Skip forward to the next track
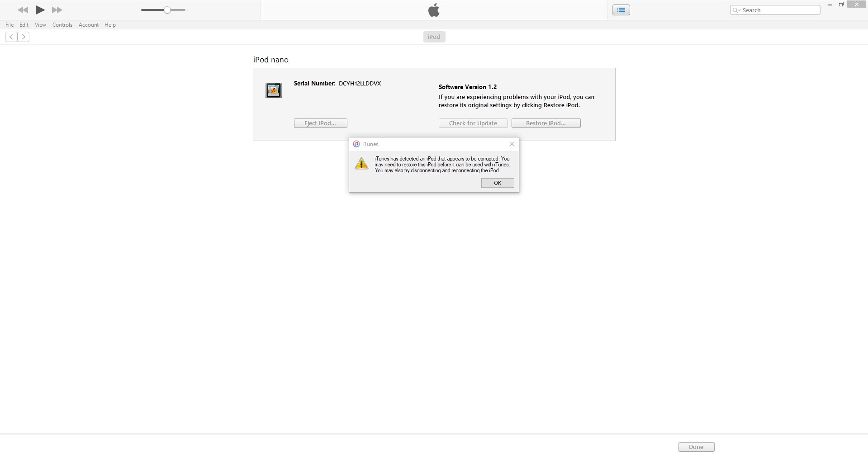 [x=57, y=10]
